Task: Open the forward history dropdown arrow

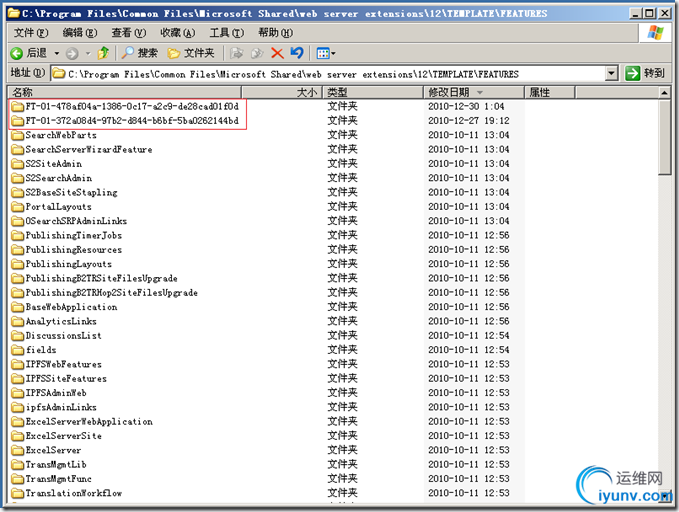Action: pyautogui.click(x=88, y=53)
